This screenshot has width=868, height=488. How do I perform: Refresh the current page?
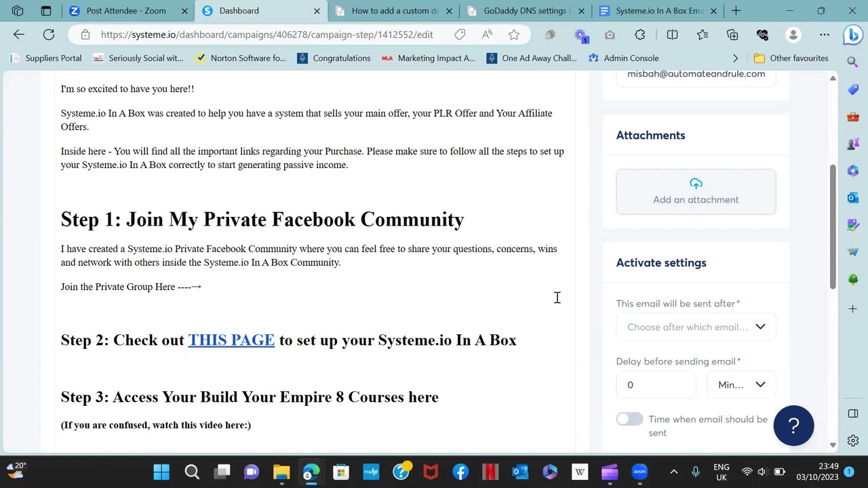pyautogui.click(x=49, y=35)
